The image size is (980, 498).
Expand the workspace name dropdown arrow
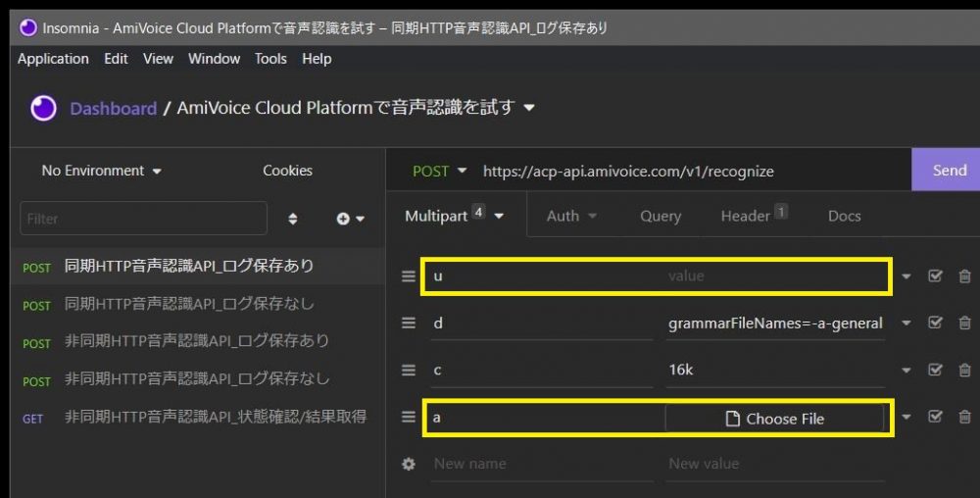[529, 108]
